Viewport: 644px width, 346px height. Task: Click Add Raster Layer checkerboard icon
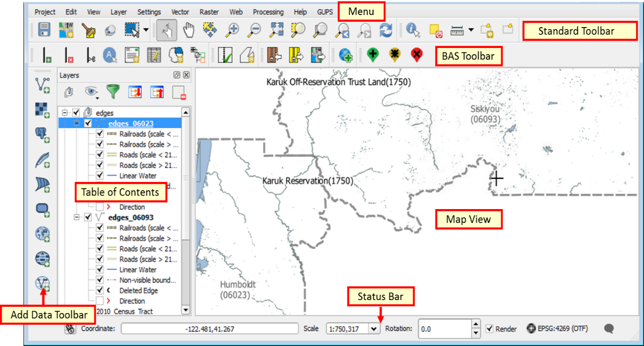[43, 110]
